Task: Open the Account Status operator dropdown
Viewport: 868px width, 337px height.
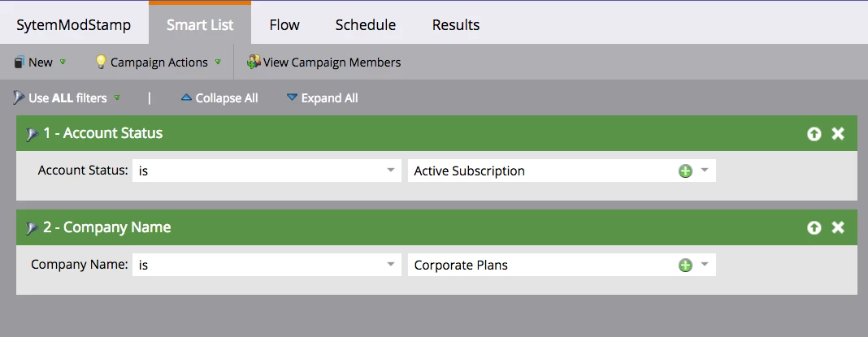Action: click(392, 171)
